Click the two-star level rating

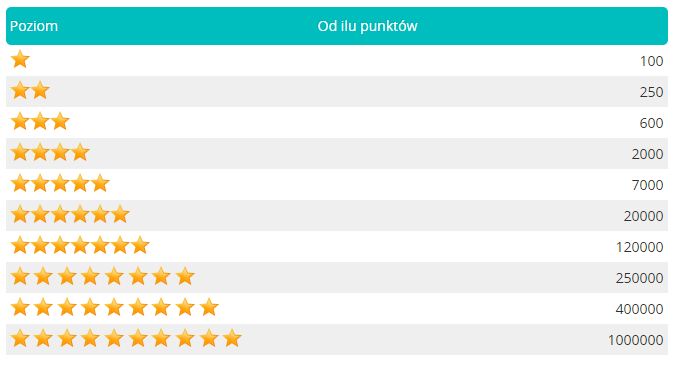[x=30, y=90]
